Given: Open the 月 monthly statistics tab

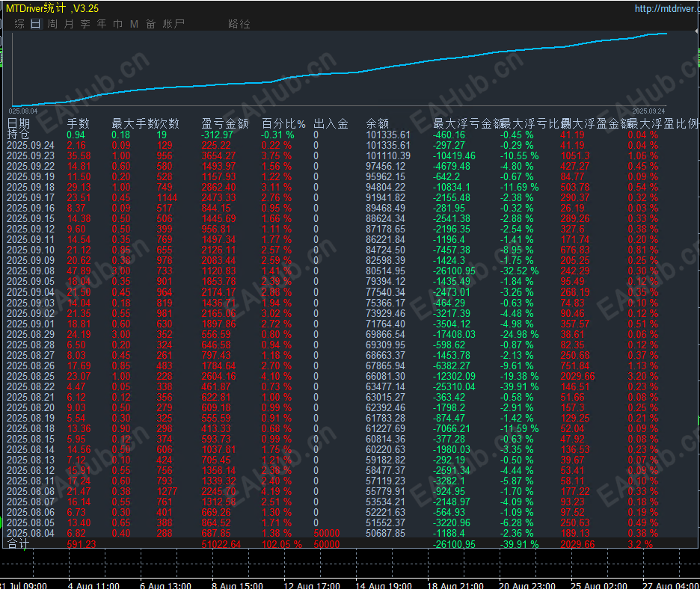Looking at the screenshot, I should pos(69,24).
